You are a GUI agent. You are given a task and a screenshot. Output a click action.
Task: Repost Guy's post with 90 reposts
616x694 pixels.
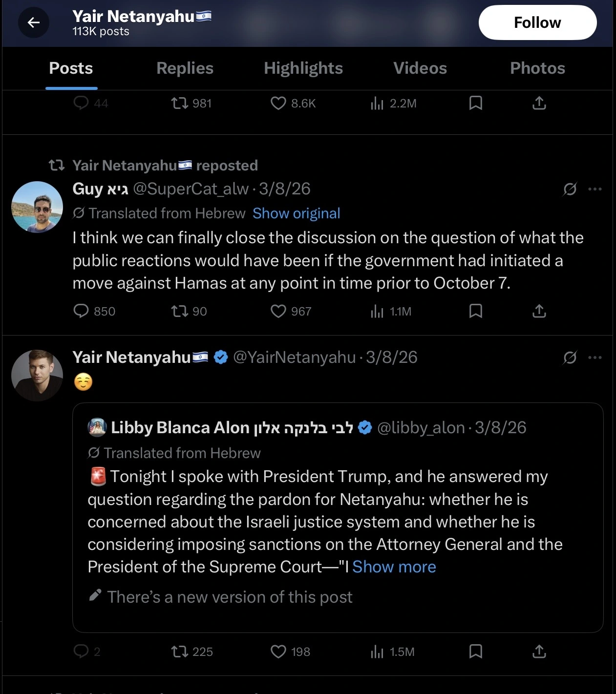click(x=179, y=311)
